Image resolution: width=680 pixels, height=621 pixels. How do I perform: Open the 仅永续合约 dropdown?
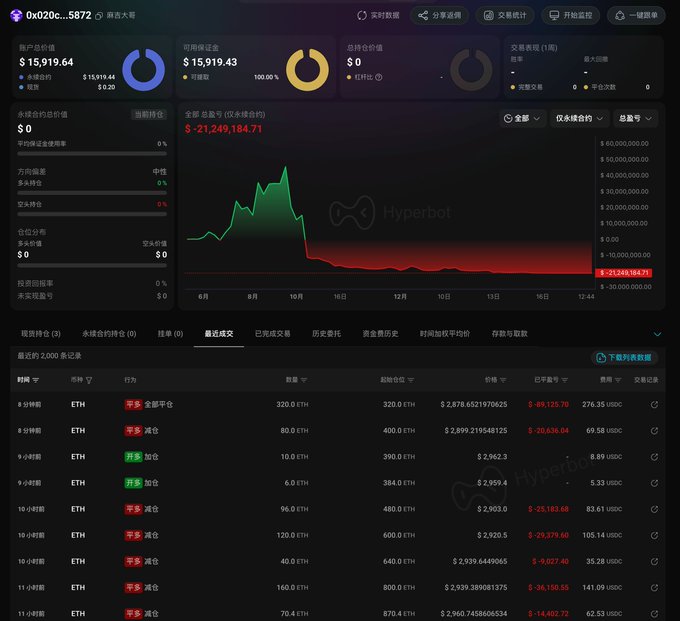[580, 118]
